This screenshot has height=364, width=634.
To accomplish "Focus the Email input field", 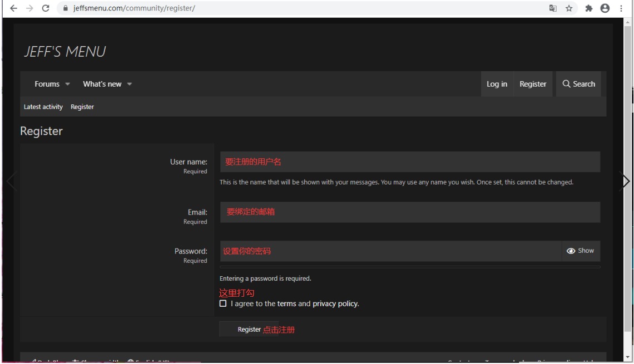I will coord(410,212).
